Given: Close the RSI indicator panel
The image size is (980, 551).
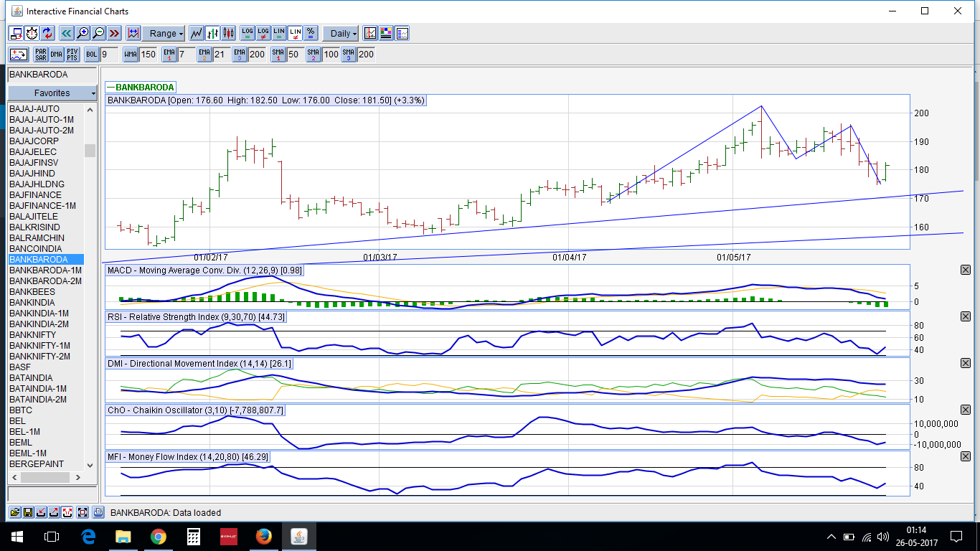Looking at the screenshot, I should [x=965, y=317].
